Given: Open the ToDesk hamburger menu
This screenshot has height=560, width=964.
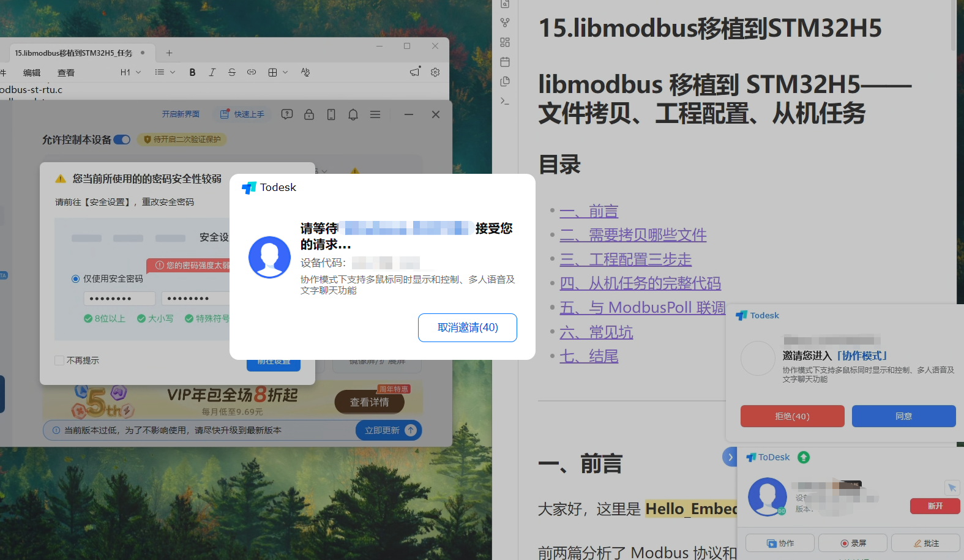Looking at the screenshot, I should coord(375,114).
